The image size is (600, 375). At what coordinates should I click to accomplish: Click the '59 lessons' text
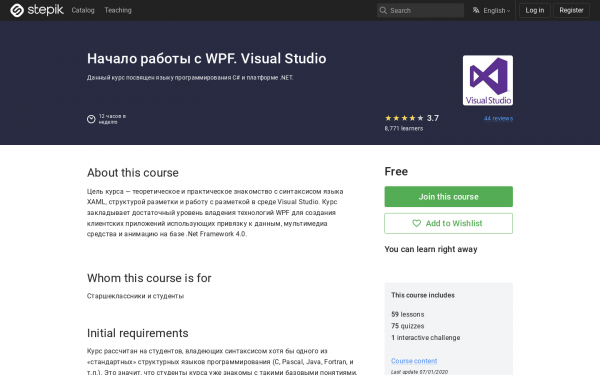408,314
